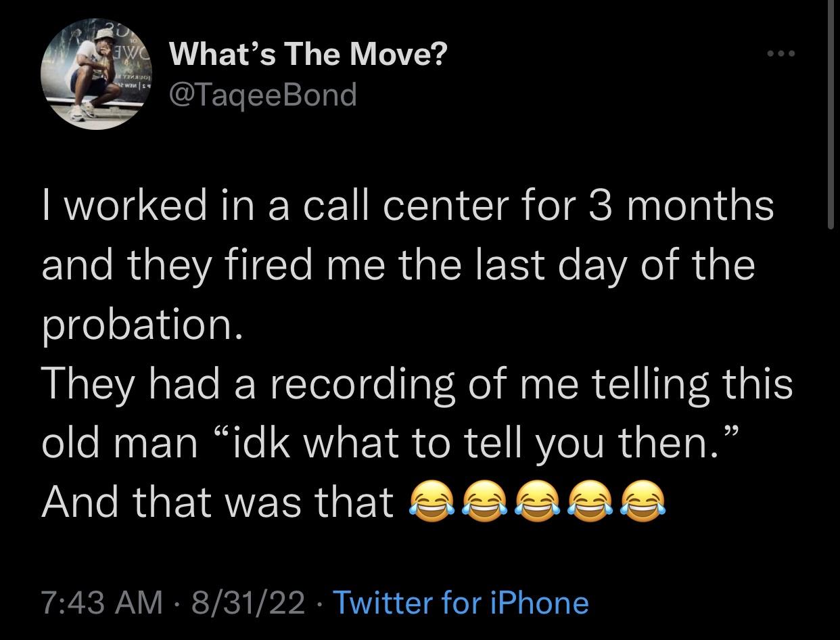Screen dimensions: 840x640
Task: Open the Twitter for iPhone source link
Action: point(461,601)
